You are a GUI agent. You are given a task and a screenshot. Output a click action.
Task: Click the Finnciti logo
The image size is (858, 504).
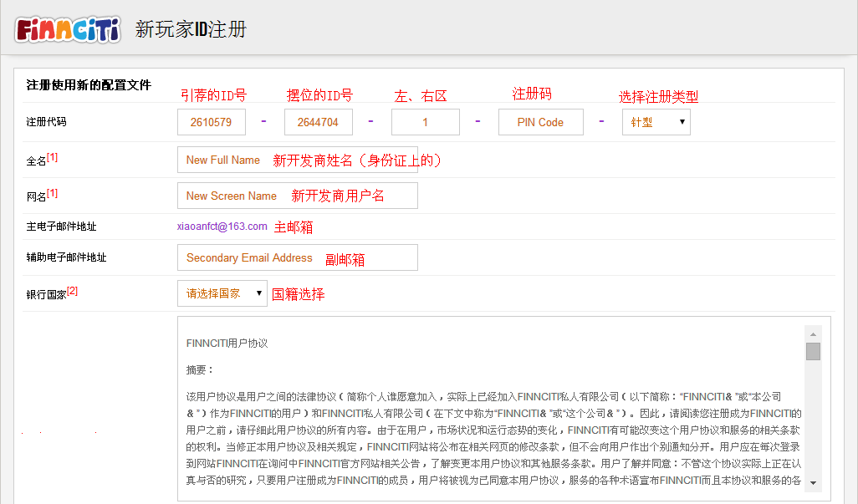point(68,29)
